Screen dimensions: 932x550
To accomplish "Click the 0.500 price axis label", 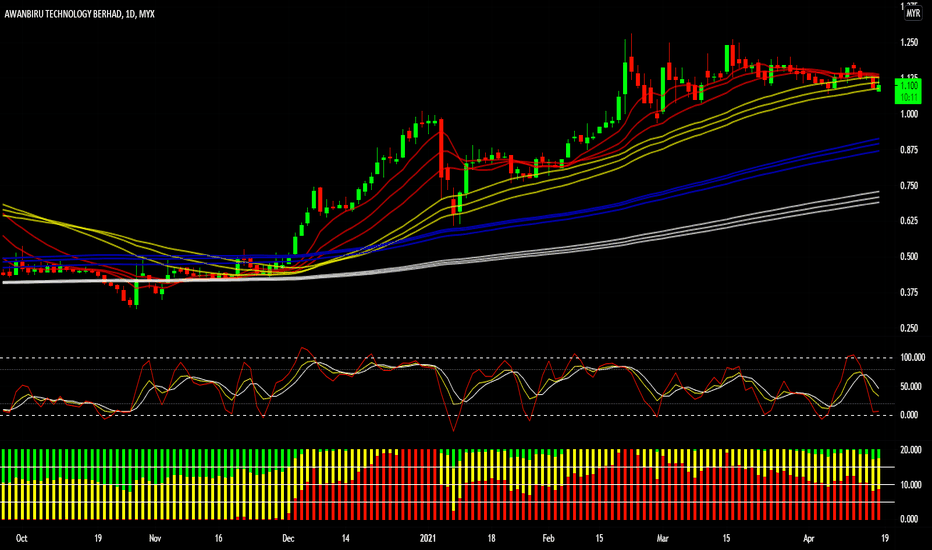I will (909, 257).
